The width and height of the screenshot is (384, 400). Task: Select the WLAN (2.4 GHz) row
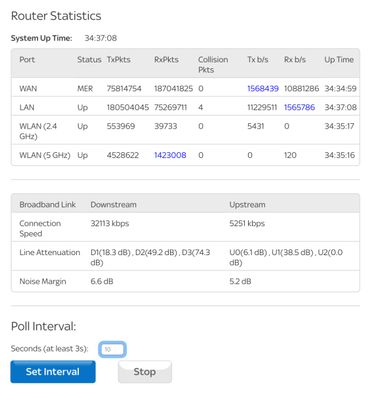(x=185, y=130)
